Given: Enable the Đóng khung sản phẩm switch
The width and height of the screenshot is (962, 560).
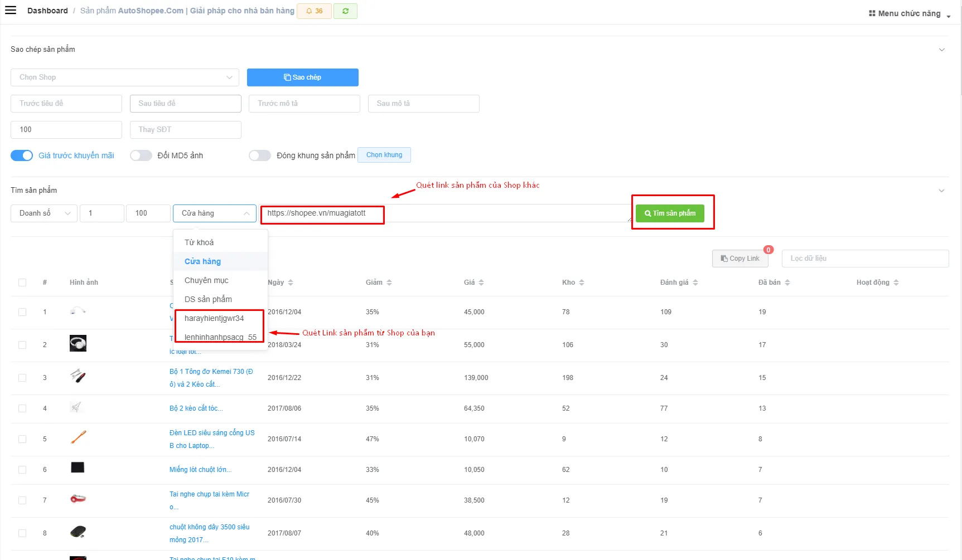Looking at the screenshot, I should pos(260,155).
